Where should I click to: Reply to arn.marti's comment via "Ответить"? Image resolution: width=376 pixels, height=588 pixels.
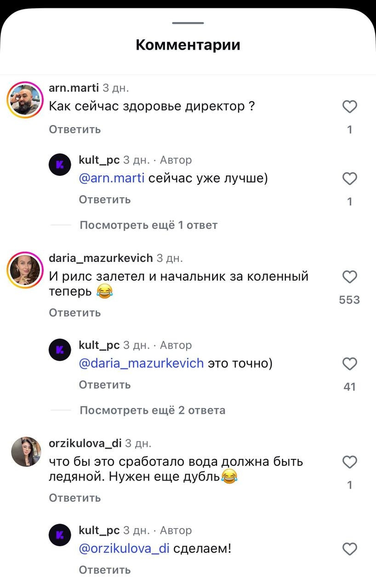coord(75,130)
